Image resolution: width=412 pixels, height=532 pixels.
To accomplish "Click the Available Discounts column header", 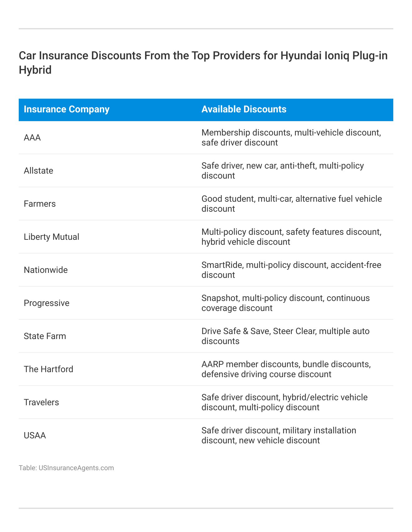I will (244, 109).
